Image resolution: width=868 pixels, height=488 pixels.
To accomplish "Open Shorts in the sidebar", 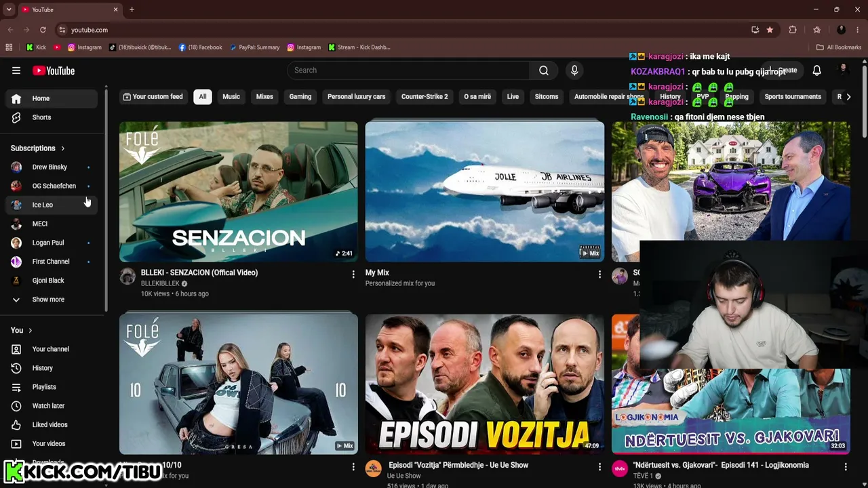I will [52, 117].
